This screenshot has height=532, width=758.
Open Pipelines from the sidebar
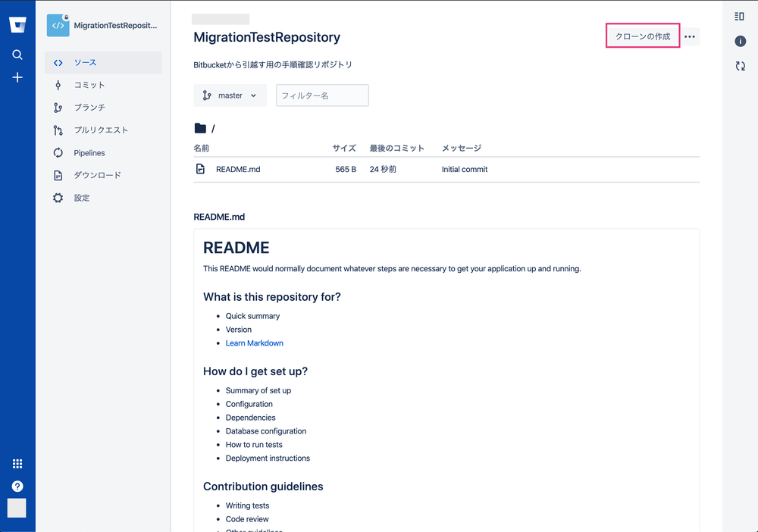coord(89,153)
